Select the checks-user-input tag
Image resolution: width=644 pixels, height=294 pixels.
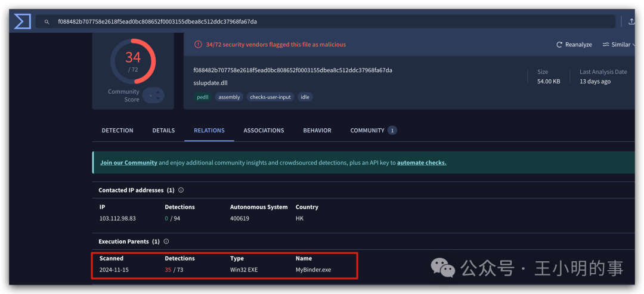coord(270,97)
